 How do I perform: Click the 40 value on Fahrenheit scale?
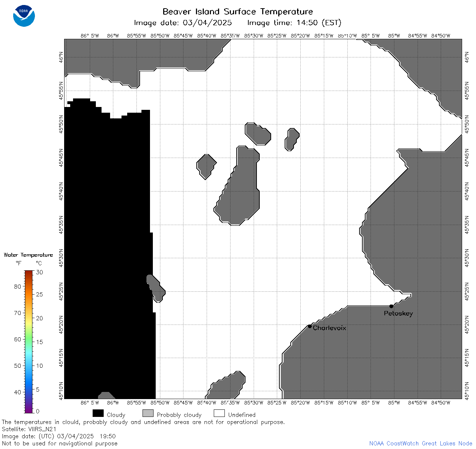pos(17,392)
